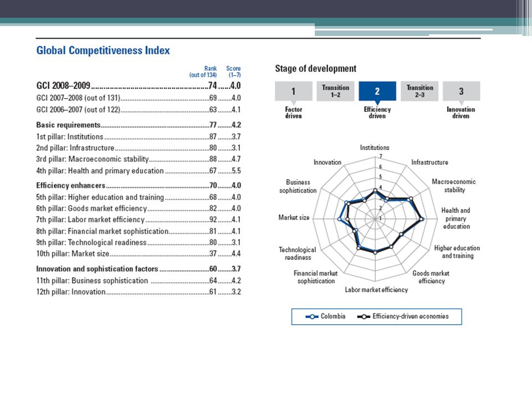Select the 'GCI 2008–2009' row
The image size is (532, 399).
coord(139,85)
